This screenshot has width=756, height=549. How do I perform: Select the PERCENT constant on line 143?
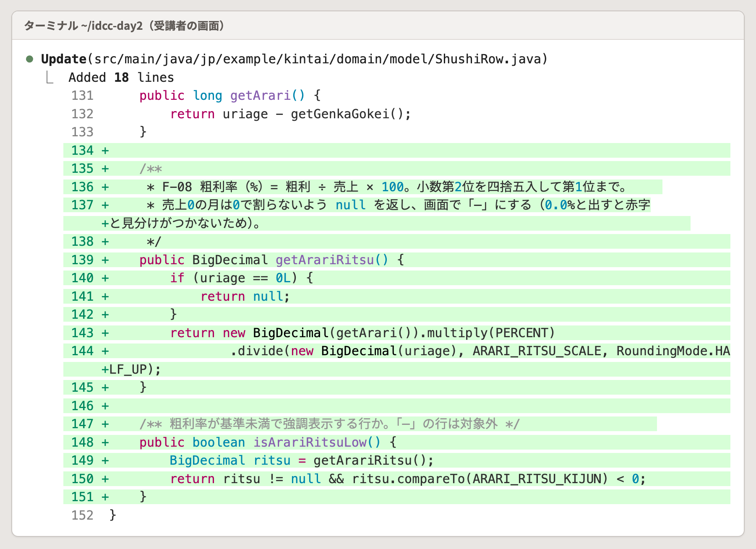(521, 333)
